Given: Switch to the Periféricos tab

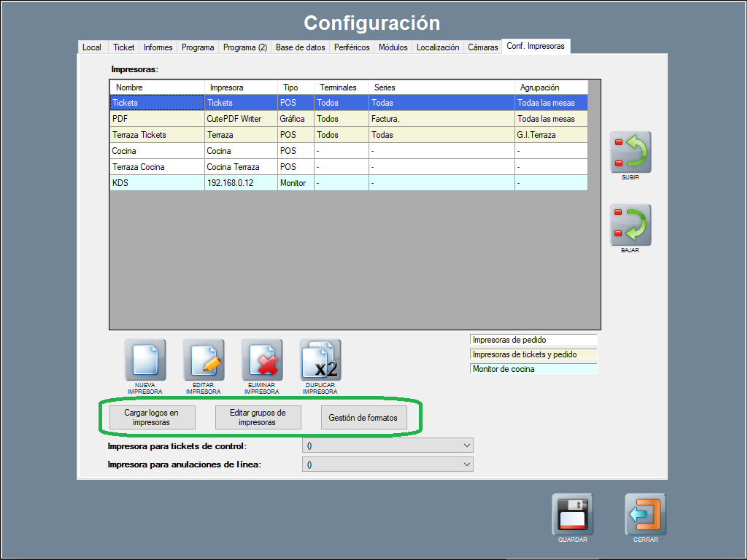Looking at the screenshot, I should (x=351, y=47).
